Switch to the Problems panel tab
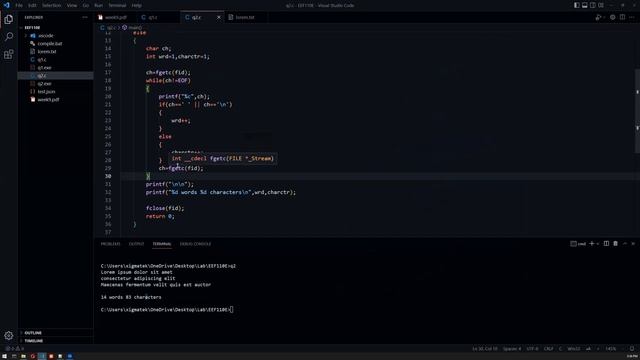The height and width of the screenshot is (360, 640). point(110,244)
